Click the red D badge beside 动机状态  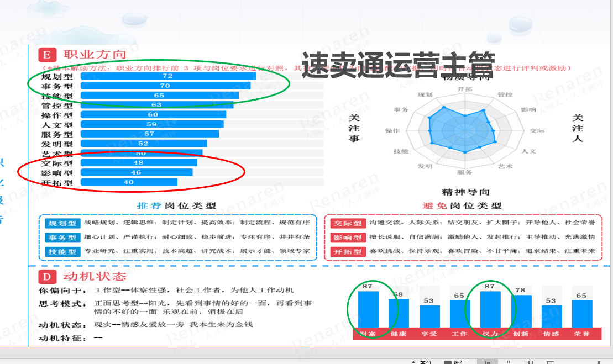(x=47, y=277)
